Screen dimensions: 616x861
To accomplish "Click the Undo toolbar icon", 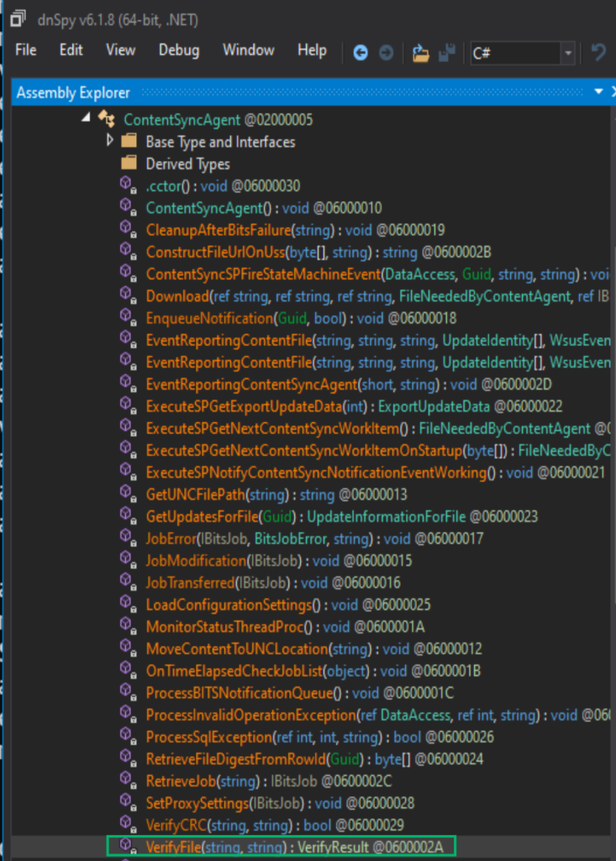I will [x=598, y=53].
